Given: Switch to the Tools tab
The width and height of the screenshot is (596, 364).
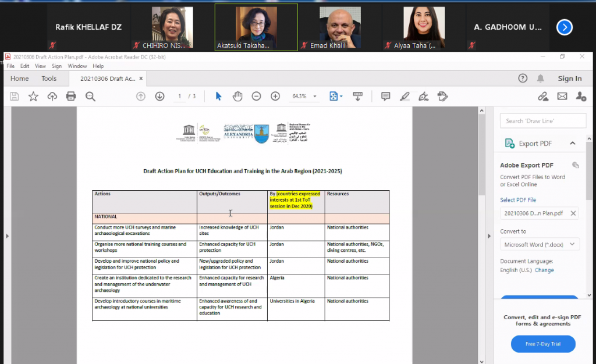Looking at the screenshot, I should coord(49,78).
